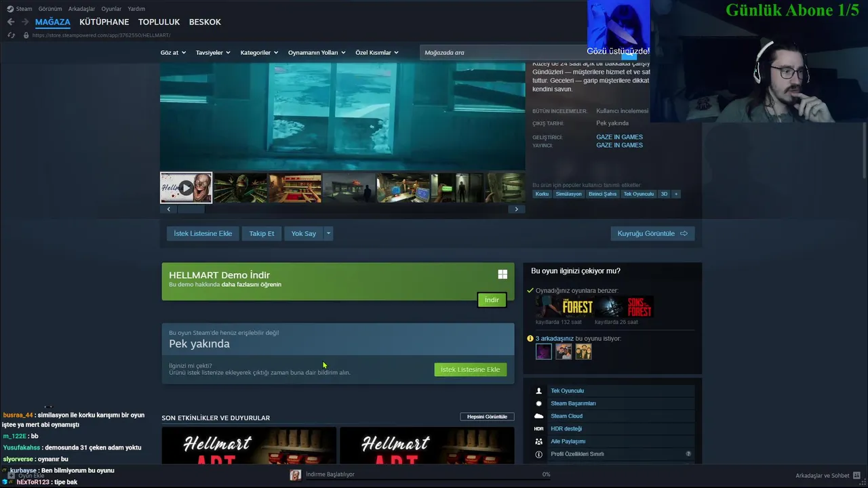
Task: Select the second screenshot thumbnail
Action: point(240,188)
